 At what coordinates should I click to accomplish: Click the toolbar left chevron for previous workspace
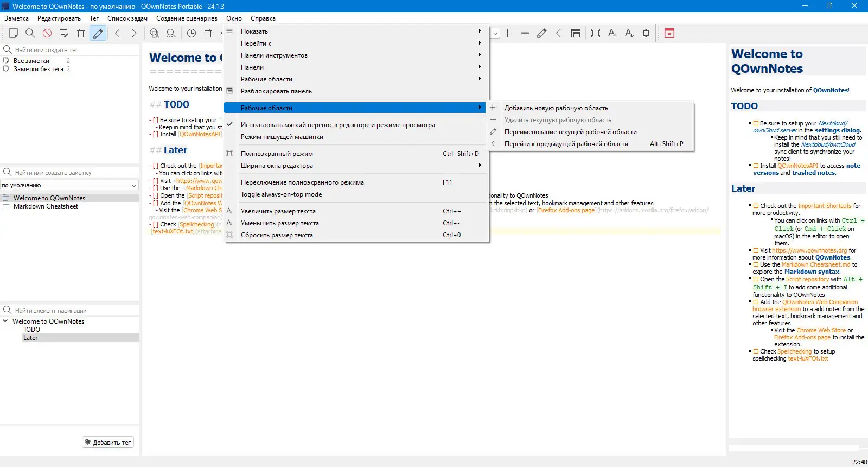[x=558, y=33]
